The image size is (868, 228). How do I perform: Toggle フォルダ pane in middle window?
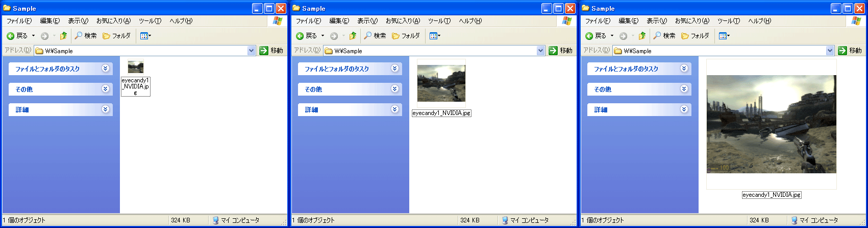pos(406,36)
